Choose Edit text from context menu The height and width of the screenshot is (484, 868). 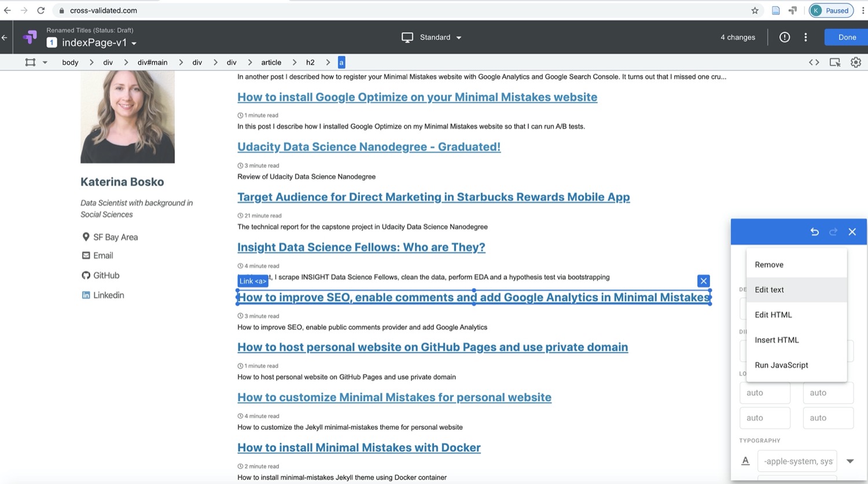pos(796,289)
